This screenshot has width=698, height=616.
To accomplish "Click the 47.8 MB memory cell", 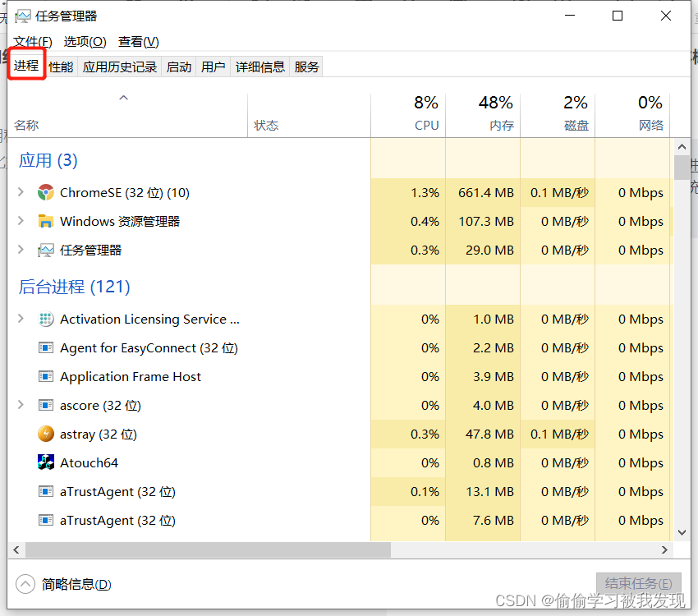I will click(x=483, y=434).
